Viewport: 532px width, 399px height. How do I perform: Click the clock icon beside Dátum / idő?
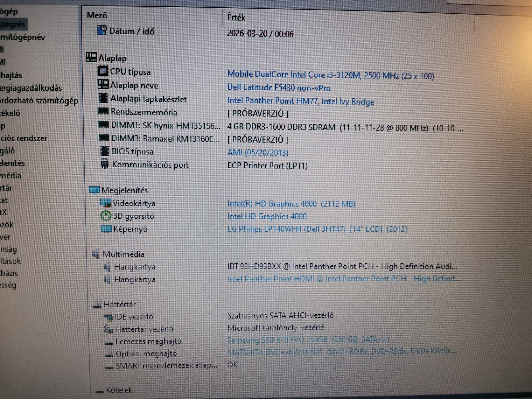[102, 30]
